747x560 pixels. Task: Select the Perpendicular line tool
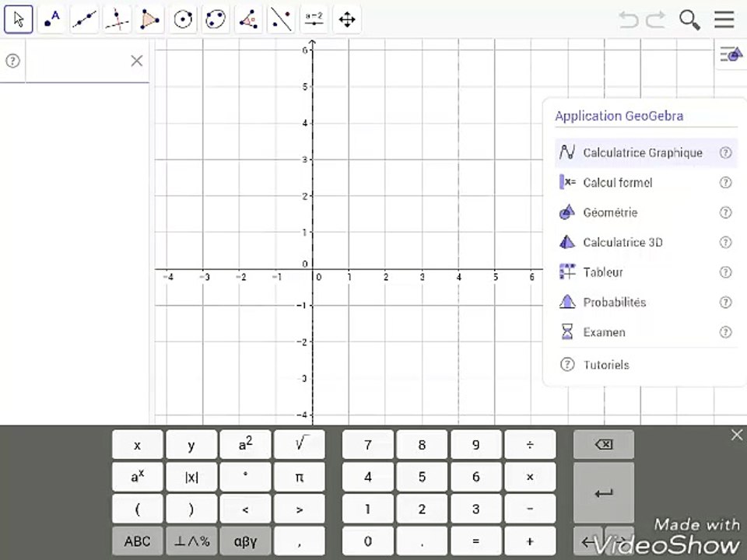pyautogui.click(x=117, y=19)
